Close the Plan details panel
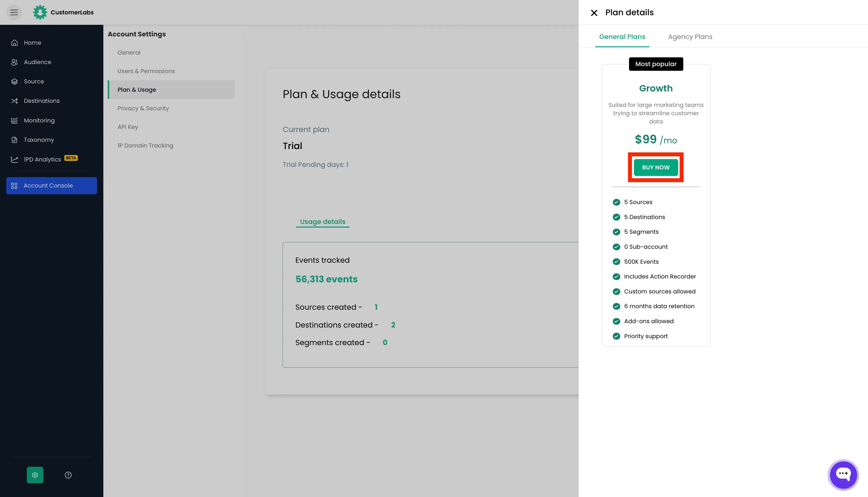This screenshot has width=868, height=497. pos(594,13)
